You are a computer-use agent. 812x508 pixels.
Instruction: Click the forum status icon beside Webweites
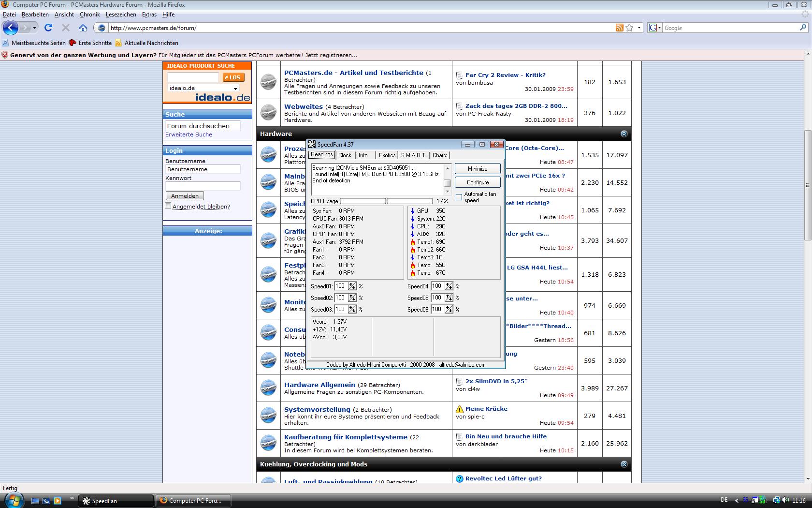pyautogui.click(x=268, y=113)
